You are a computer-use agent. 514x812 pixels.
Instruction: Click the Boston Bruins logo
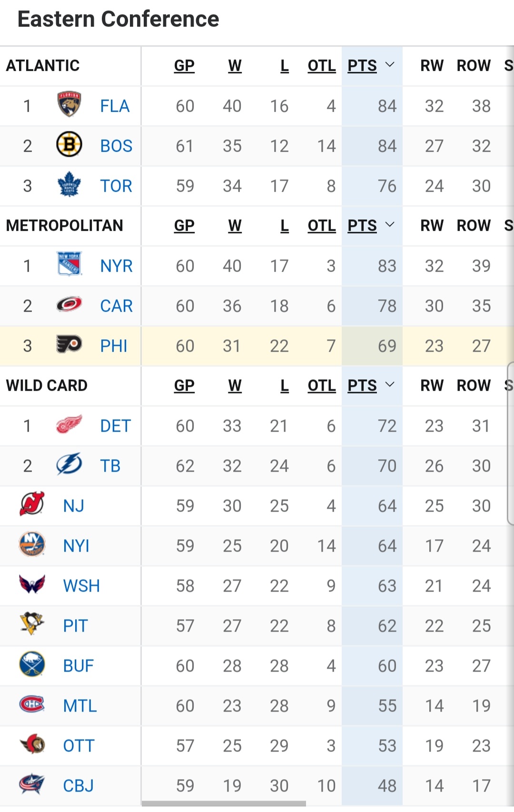[x=69, y=145]
